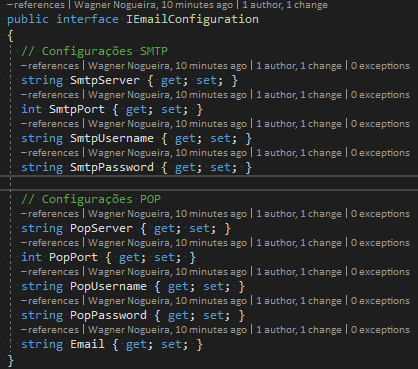Open references CodeLens above Email property
The height and width of the screenshot is (369, 418).
click(50, 330)
